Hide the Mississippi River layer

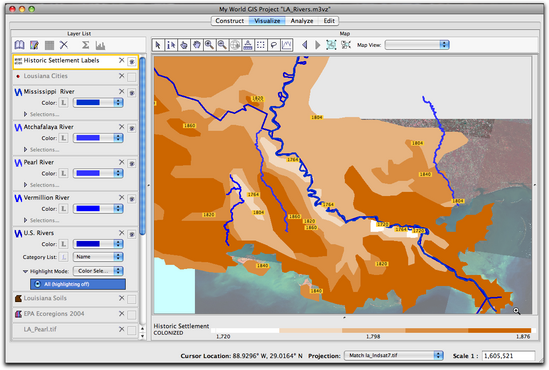point(132,93)
